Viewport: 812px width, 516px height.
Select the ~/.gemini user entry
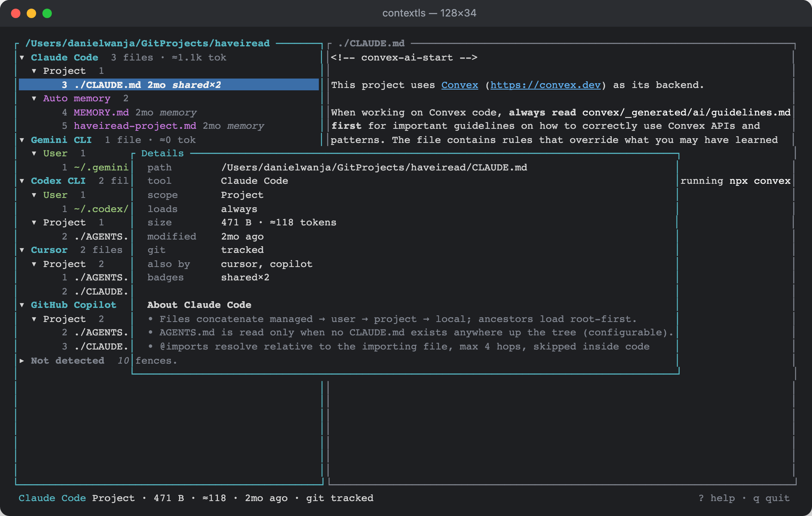tap(101, 167)
